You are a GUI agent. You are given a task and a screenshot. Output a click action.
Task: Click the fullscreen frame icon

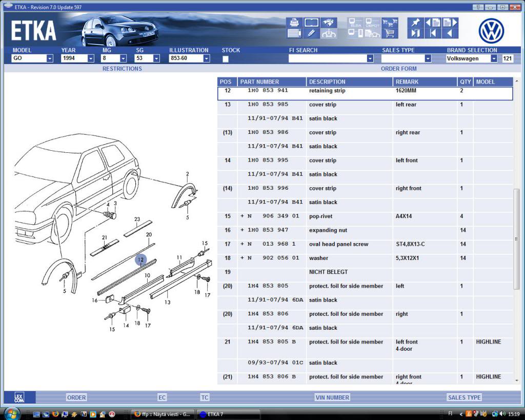click(x=311, y=23)
